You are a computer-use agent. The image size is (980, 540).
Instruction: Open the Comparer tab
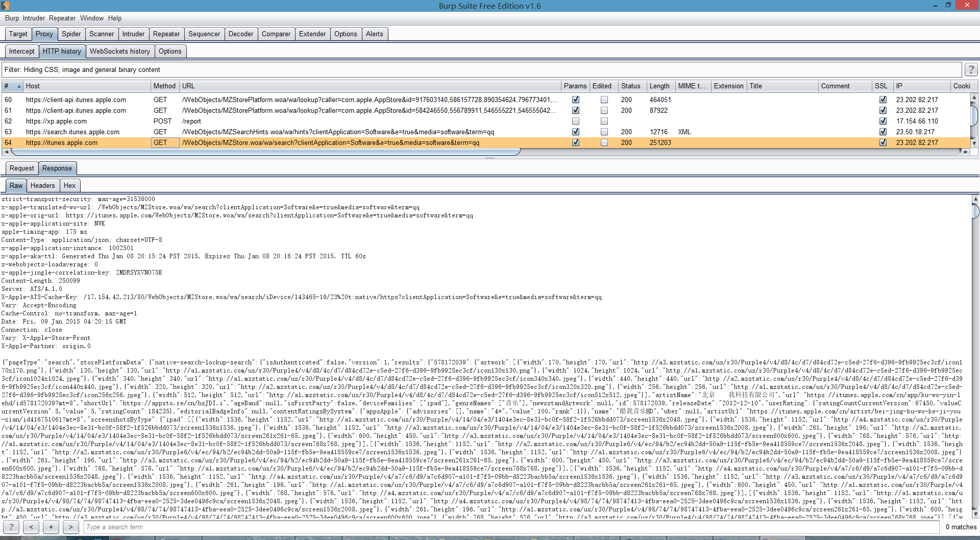[x=276, y=34]
